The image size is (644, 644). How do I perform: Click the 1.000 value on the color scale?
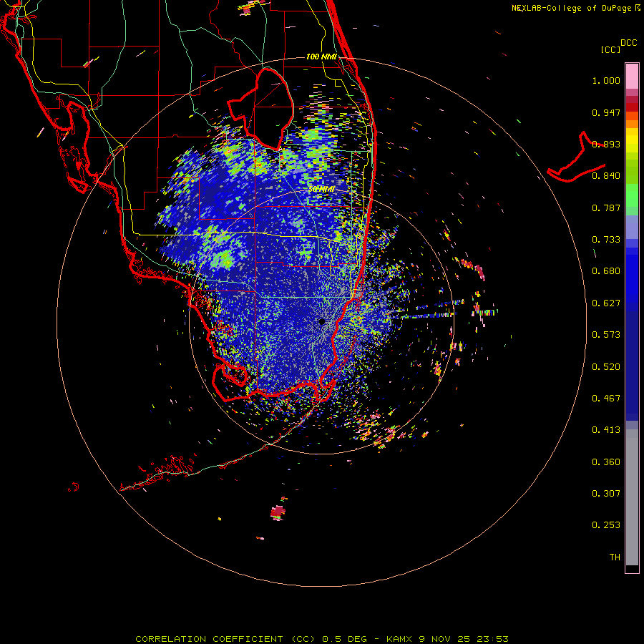[x=606, y=80]
